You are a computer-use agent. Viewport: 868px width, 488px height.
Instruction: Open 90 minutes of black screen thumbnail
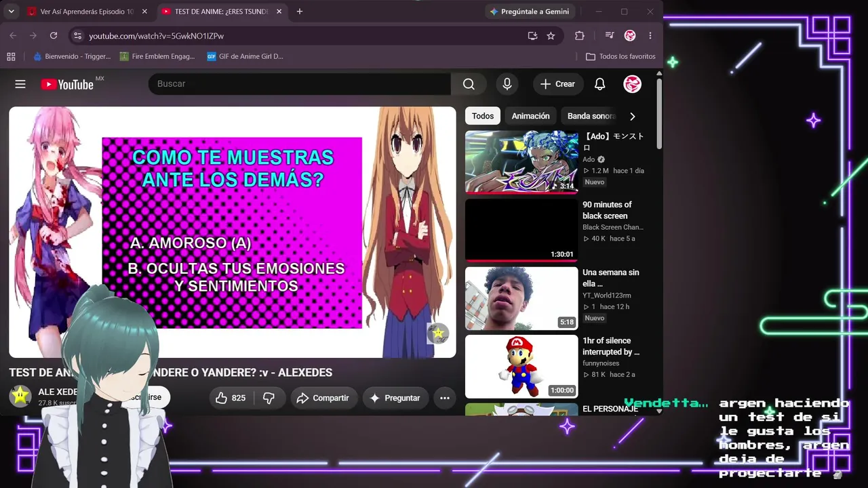pos(521,230)
